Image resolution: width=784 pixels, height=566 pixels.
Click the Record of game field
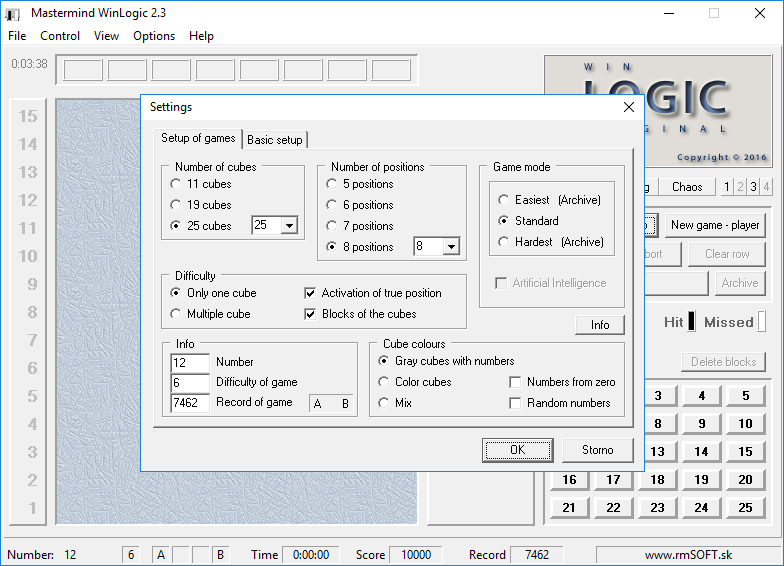190,403
